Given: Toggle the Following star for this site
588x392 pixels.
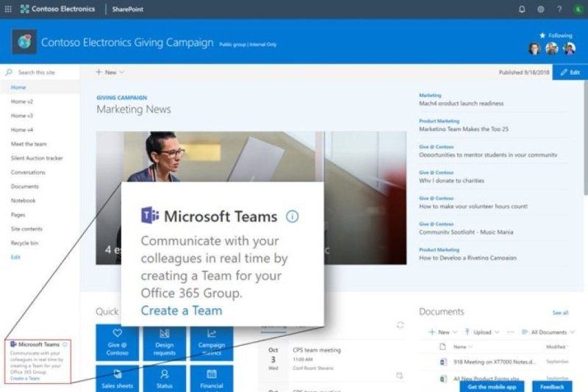Looking at the screenshot, I should tap(556, 35).
